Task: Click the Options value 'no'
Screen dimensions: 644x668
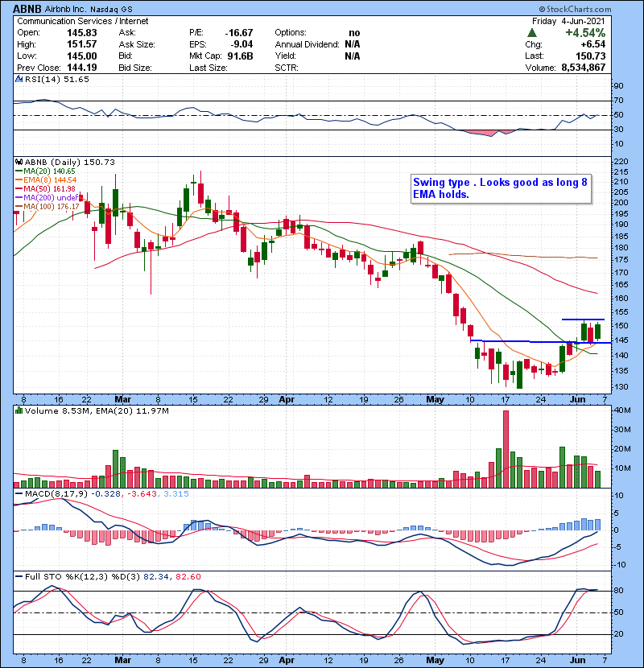Action: [x=354, y=33]
